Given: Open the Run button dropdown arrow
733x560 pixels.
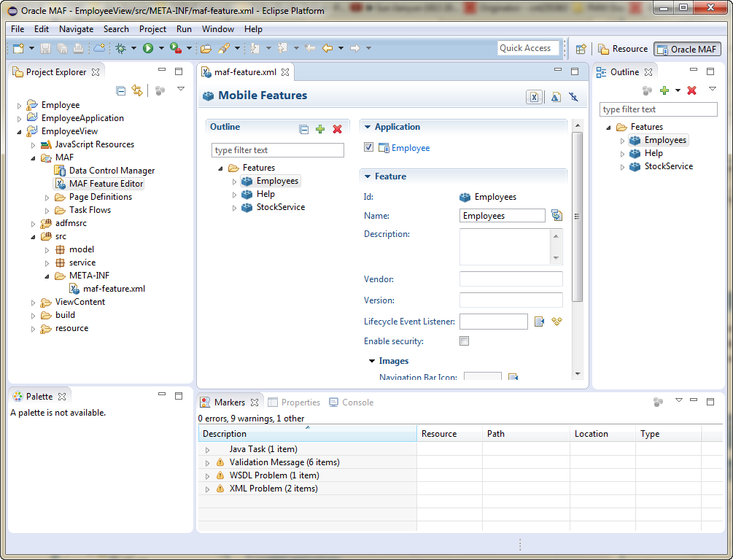Looking at the screenshot, I should (x=161, y=48).
